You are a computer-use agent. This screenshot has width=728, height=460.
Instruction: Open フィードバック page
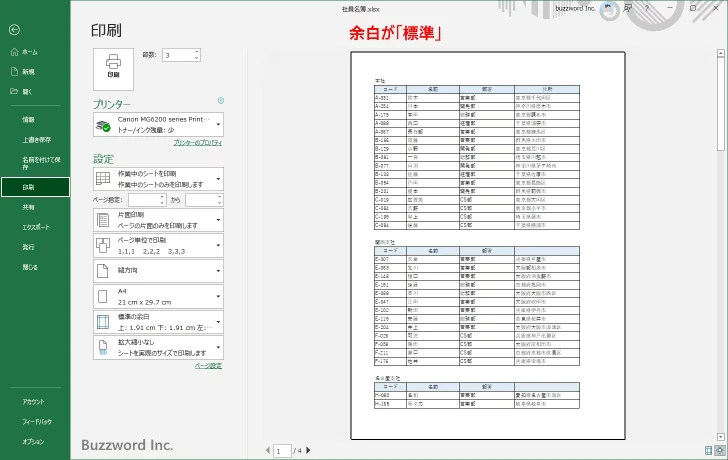pyautogui.click(x=37, y=422)
